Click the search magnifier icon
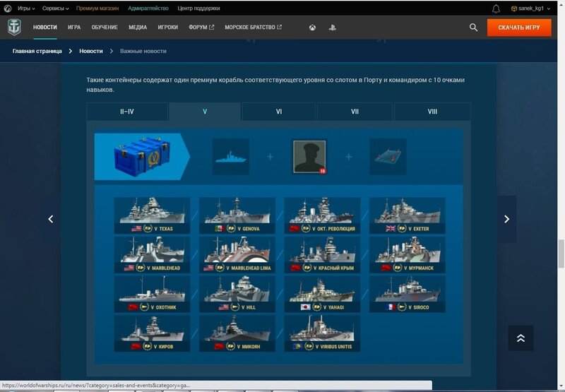Screen dimensions: 565x392 (x=473, y=28)
